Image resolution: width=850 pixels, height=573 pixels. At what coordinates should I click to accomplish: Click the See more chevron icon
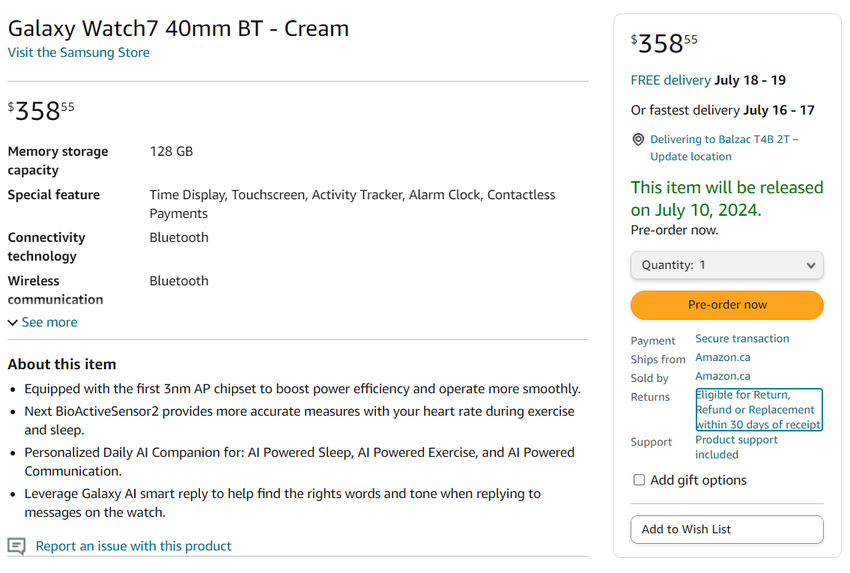13,323
